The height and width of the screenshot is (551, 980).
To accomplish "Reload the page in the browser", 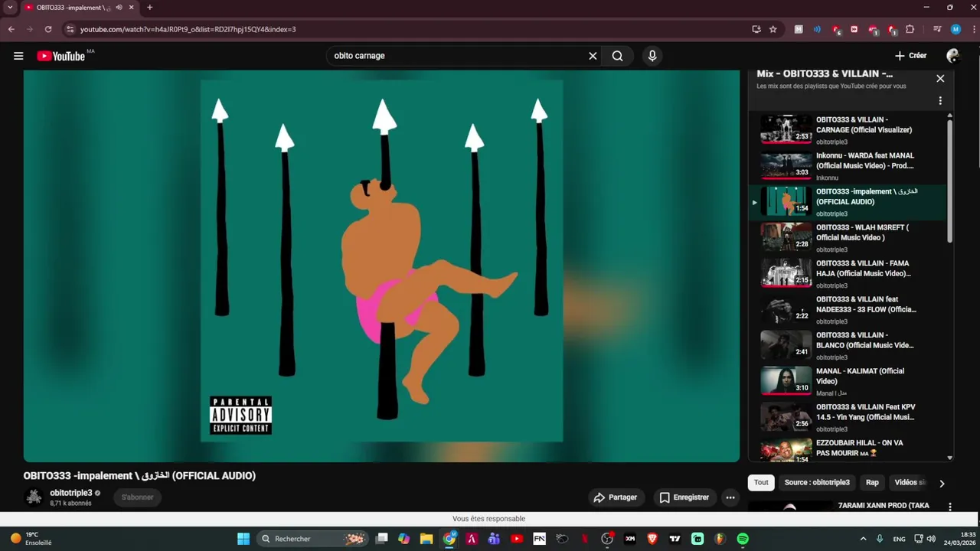I will point(47,29).
